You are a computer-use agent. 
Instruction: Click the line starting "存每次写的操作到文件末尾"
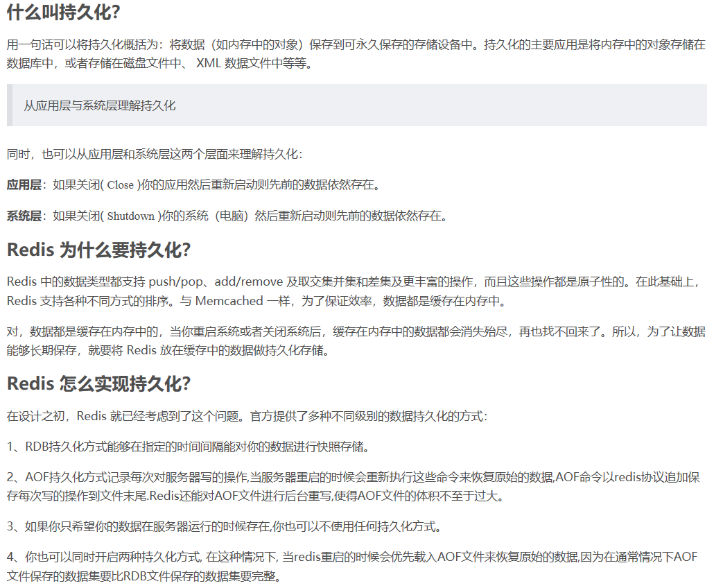click(256, 496)
